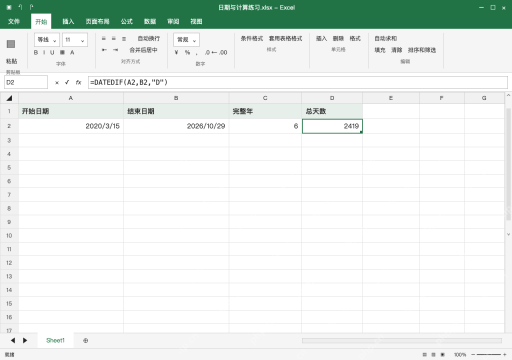The height and width of the screenshot is (360, 512).
Task: Toggle Underline (U) formatting
Action: pos(52,52)
